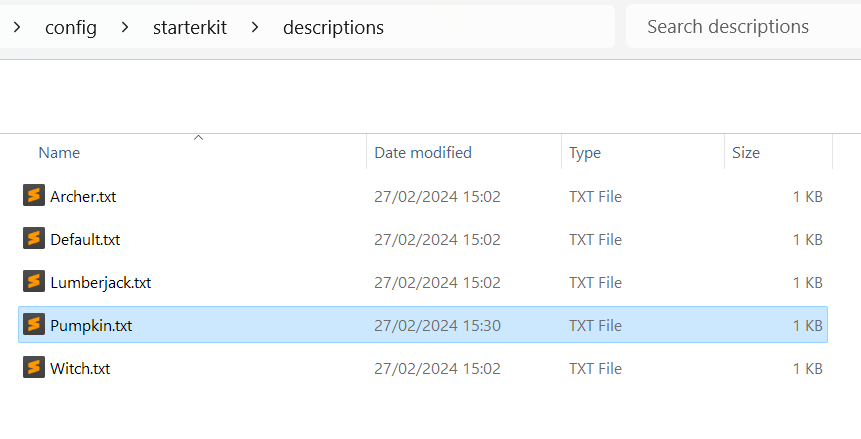Sort files by the Name column
861x439 pixels.
coord(59,153)
